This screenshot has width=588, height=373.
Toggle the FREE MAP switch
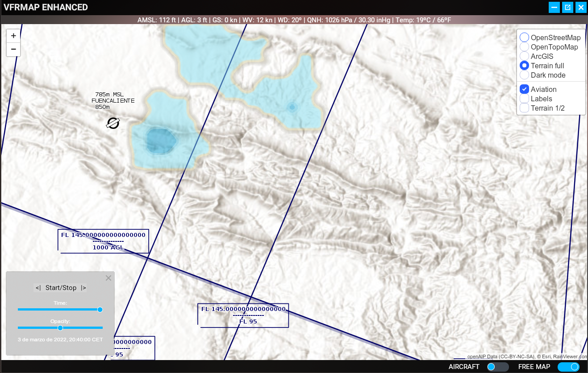[568, 367]
